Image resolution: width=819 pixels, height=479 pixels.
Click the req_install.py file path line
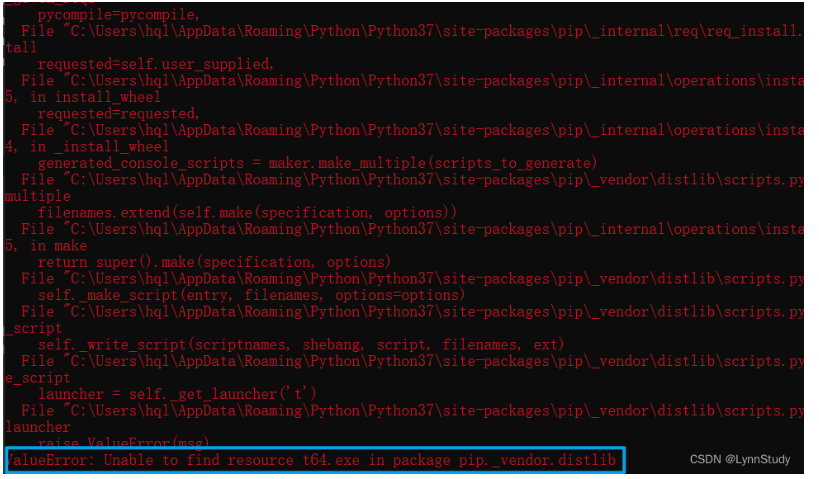412,31
